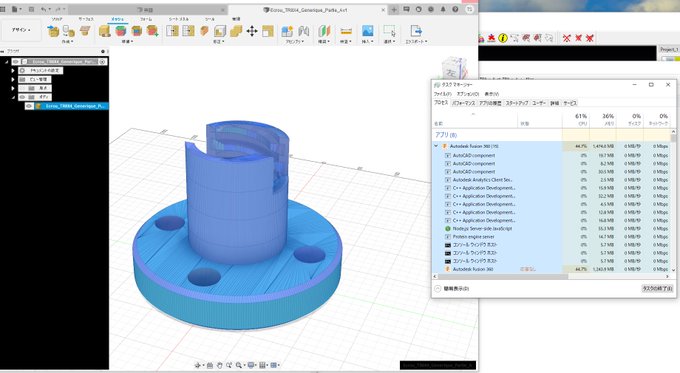Screen dimensions: 680x373
Task: Switch to the Surface ribbon tab
Action: click(x=86, y=19)
